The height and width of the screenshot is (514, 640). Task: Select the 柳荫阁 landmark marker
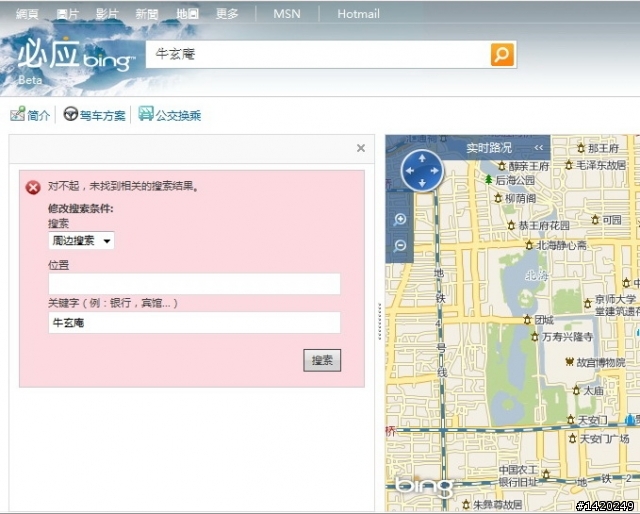(x=498, y=198)
